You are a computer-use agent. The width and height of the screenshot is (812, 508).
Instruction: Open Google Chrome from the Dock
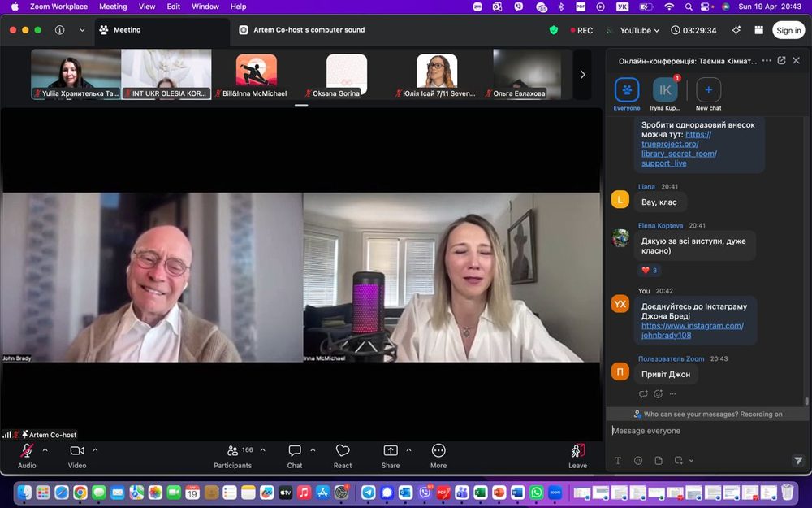click(x=80, y=492)
